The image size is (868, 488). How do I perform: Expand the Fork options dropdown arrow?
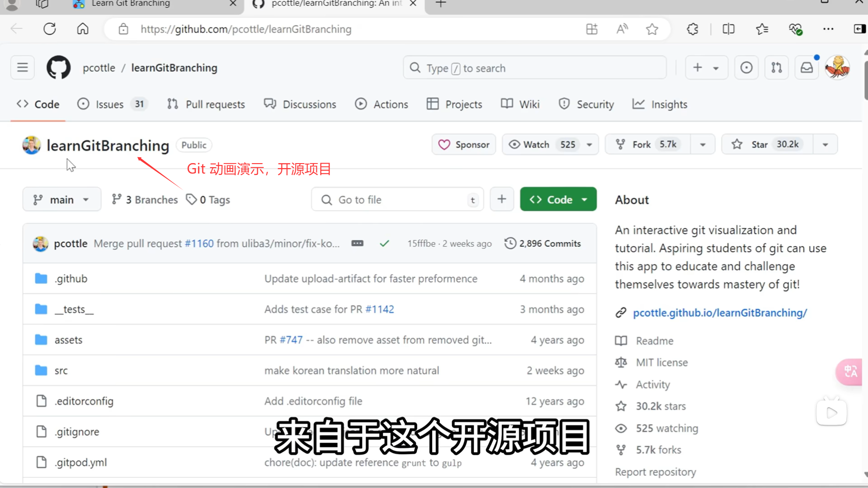pos(703,145)
